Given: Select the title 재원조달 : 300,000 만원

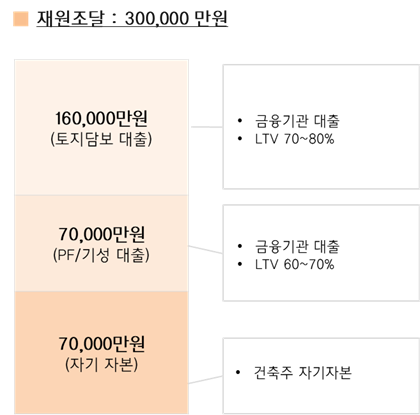Looking at the screenshot, I should pos(132,19).
